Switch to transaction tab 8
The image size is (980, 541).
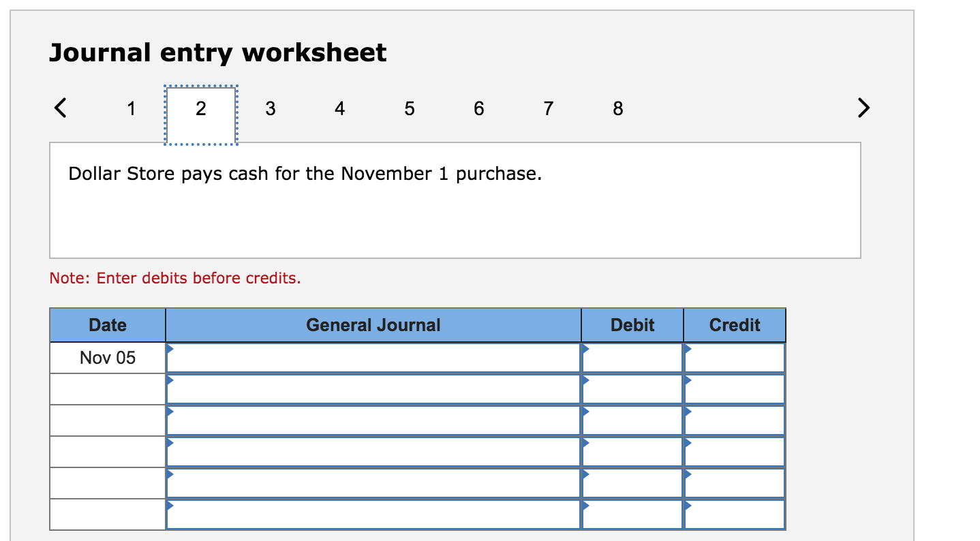pos(617,108)
